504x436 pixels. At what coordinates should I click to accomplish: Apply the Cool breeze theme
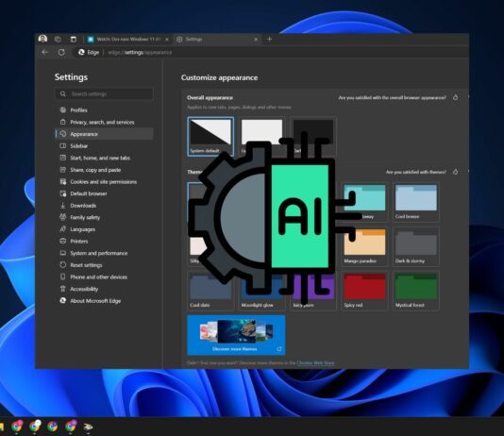(x=416, y=202)
